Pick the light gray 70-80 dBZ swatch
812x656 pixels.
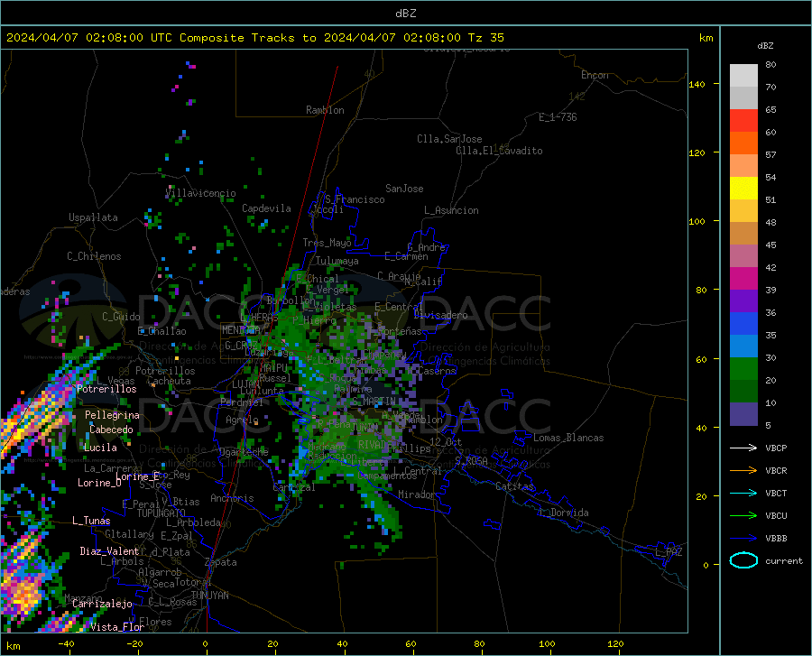(x=743, y=75)
